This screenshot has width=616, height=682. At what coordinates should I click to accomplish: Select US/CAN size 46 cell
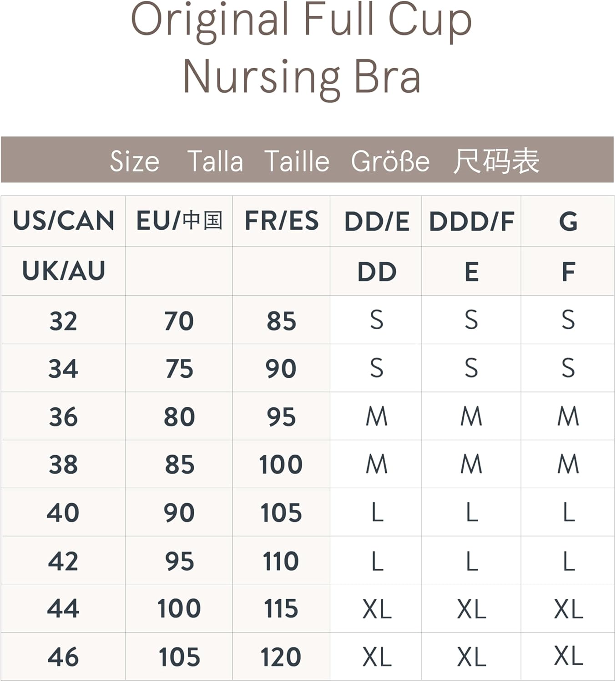pos(63,657)
